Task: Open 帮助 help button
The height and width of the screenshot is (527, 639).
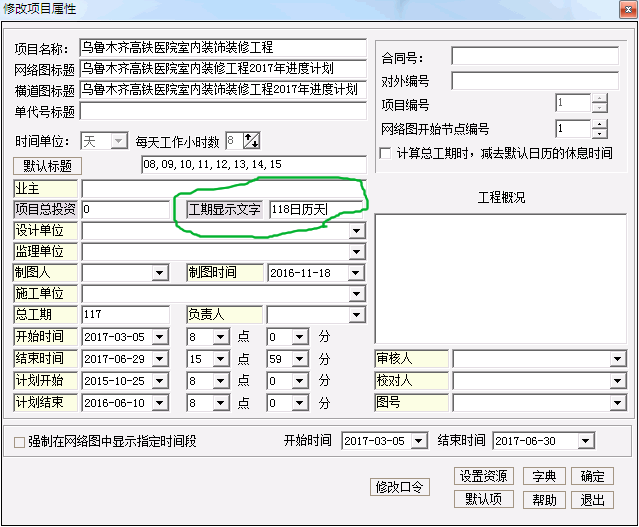Action: click(x=544, y=499)
